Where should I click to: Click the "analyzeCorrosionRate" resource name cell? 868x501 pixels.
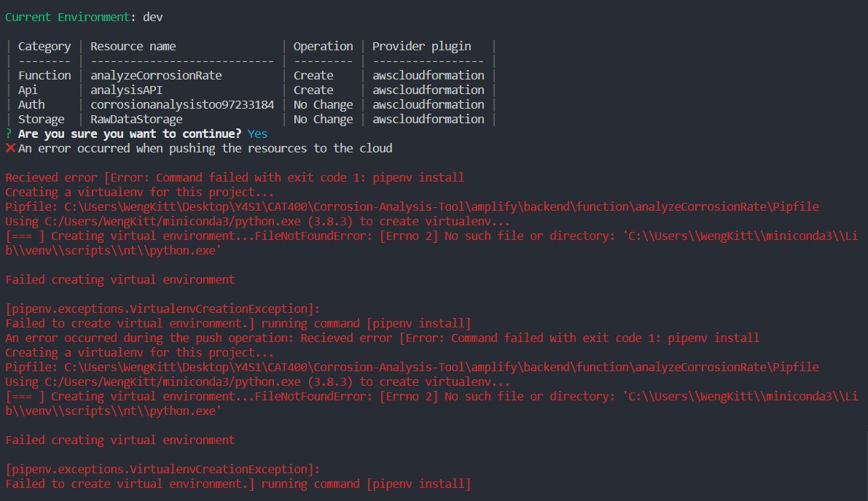tap(156, 75)
